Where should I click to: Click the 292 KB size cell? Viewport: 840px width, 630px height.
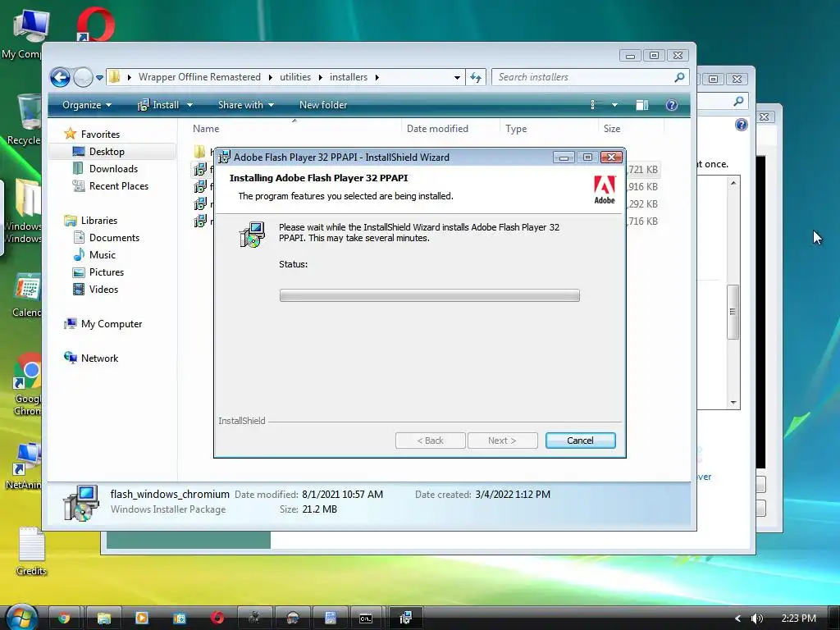(x=643, y=203)
